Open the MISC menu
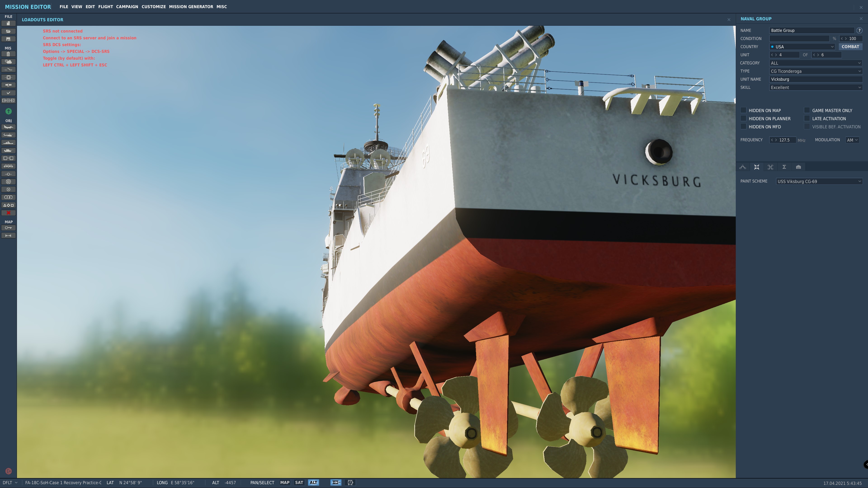868x488 pixels. pyautogui.click(x=222, y=7)
